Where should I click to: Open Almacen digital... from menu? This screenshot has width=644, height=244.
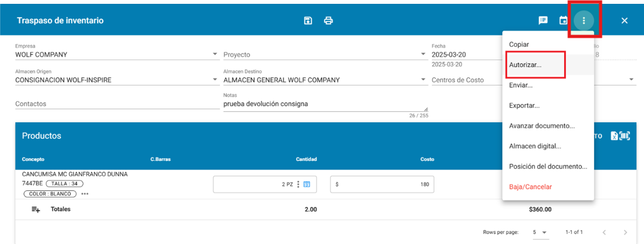[548, 146]
